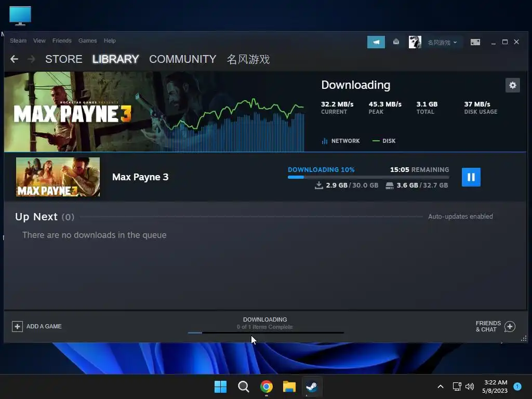Click the FRIENDS & CHAT label
532x399 pixels.
(488, 326)
